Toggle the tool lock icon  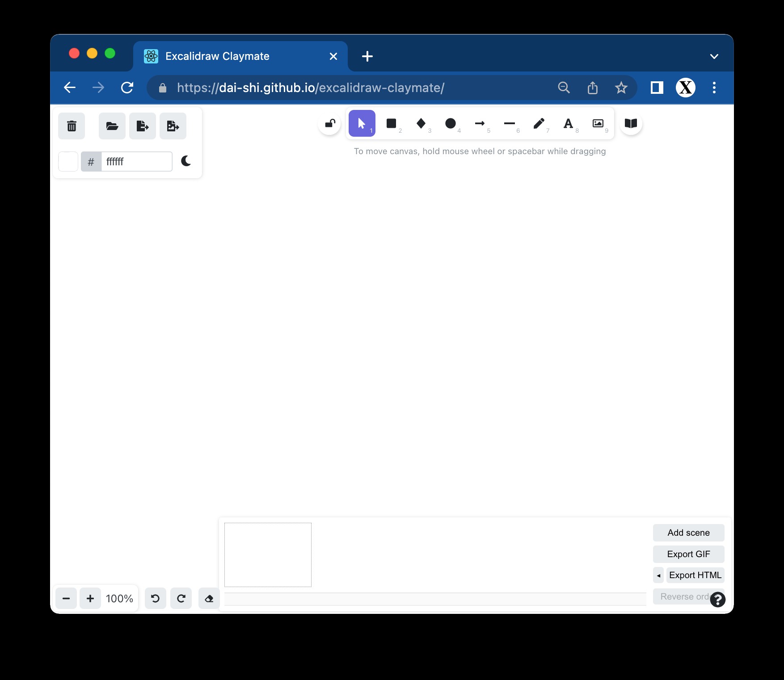pyautogui.click(x=330, y=123)
